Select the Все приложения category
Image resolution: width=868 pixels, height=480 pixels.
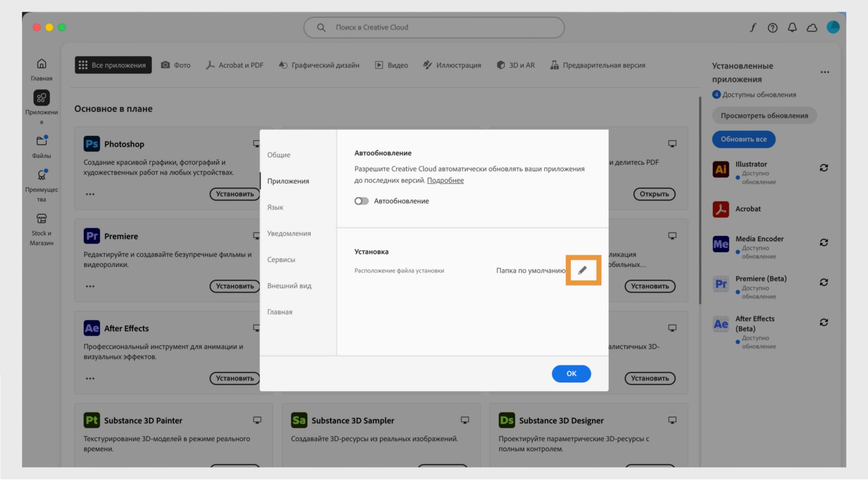point(113,65)
